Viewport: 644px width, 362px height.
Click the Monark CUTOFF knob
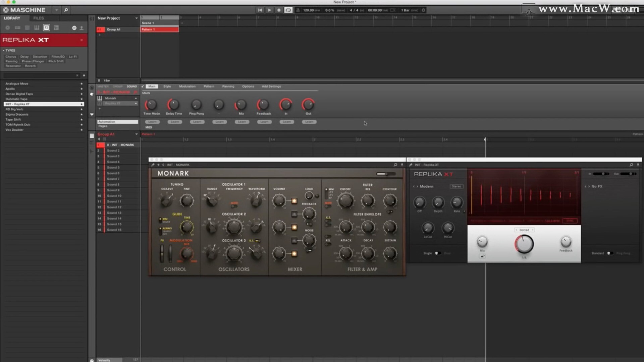tap(345, 201)
